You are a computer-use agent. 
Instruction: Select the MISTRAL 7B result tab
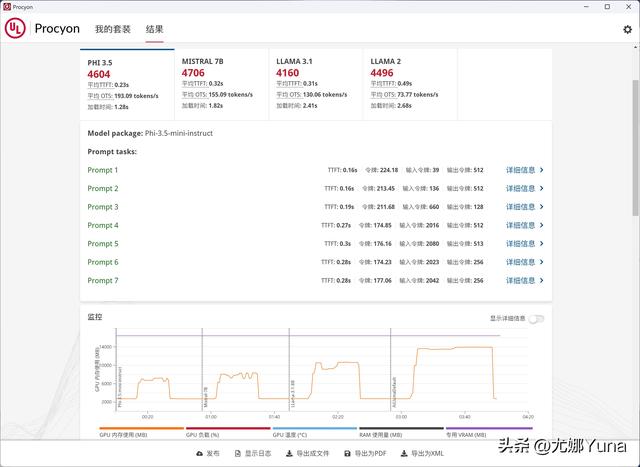coord(222,85)
